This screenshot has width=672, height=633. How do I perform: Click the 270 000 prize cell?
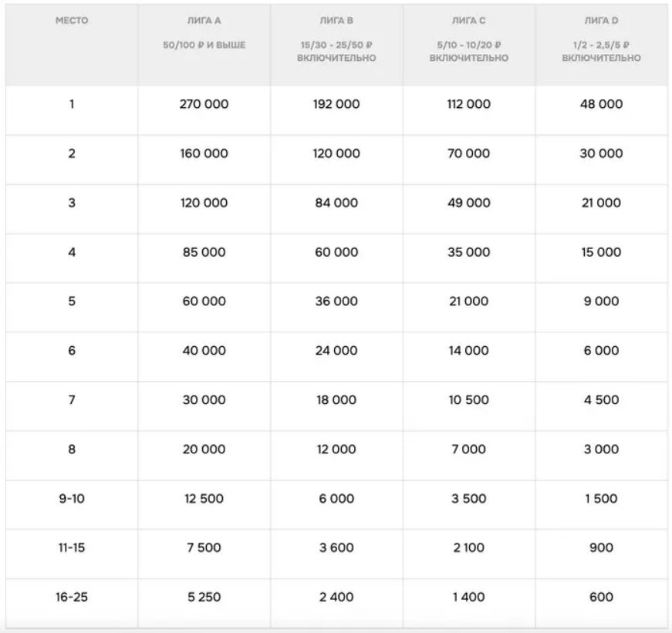pos(204,104)
